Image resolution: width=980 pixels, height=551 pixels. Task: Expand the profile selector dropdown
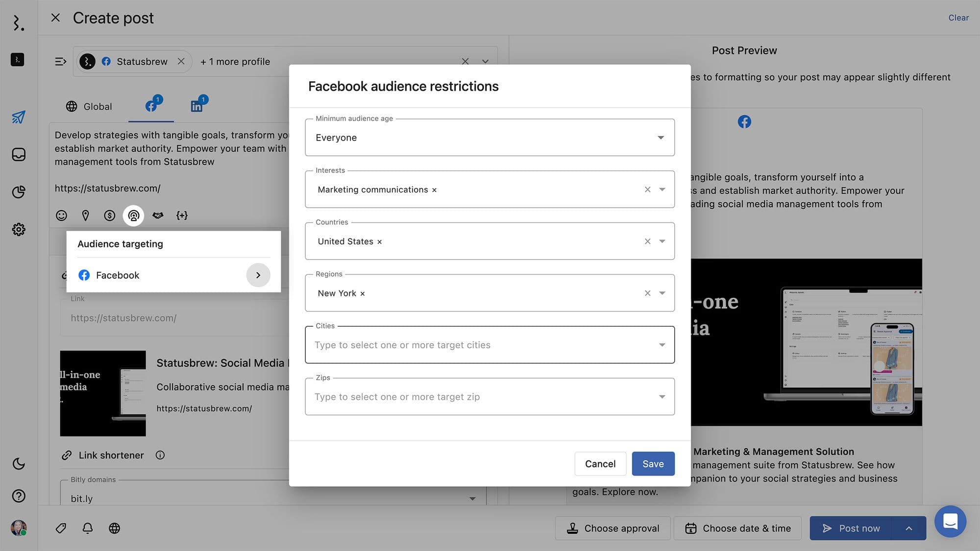tap(485, 61)
